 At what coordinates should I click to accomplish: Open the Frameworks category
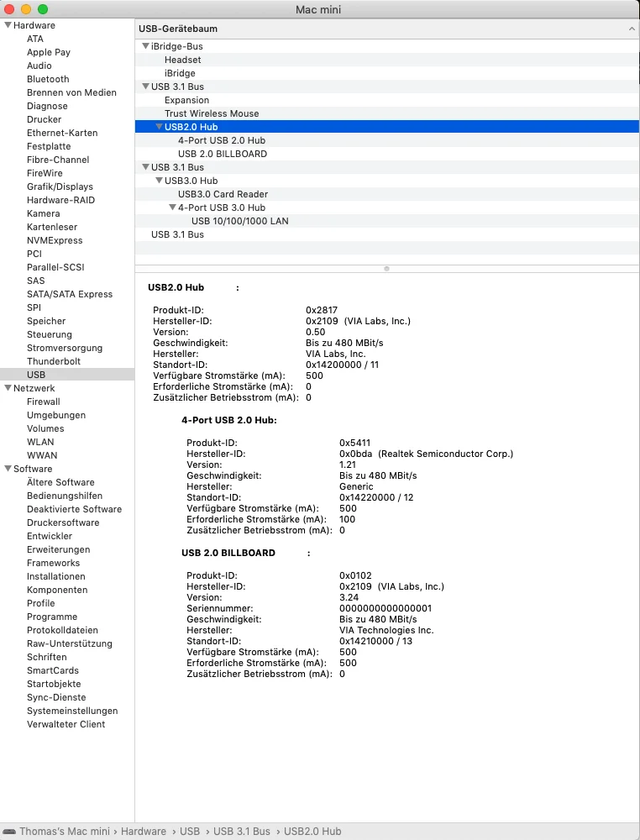53,563
